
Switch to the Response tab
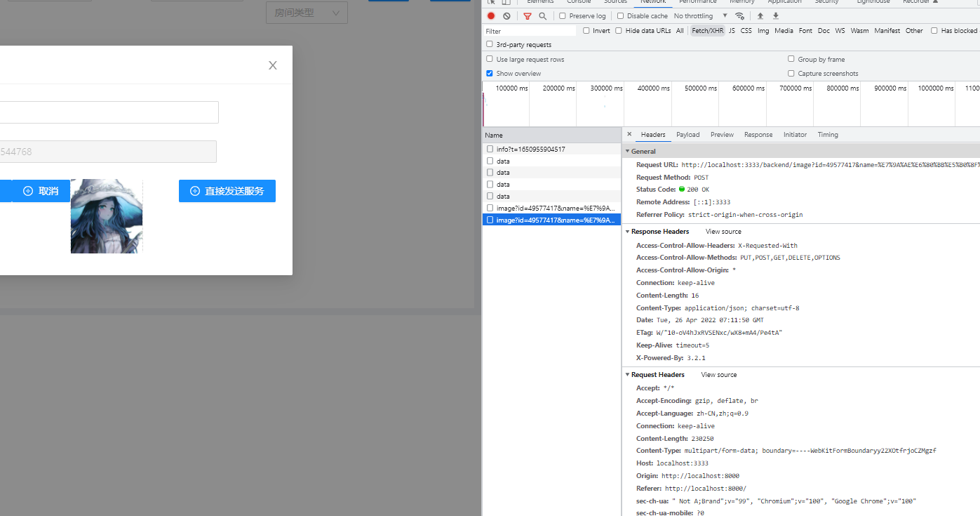pos(758,135)
